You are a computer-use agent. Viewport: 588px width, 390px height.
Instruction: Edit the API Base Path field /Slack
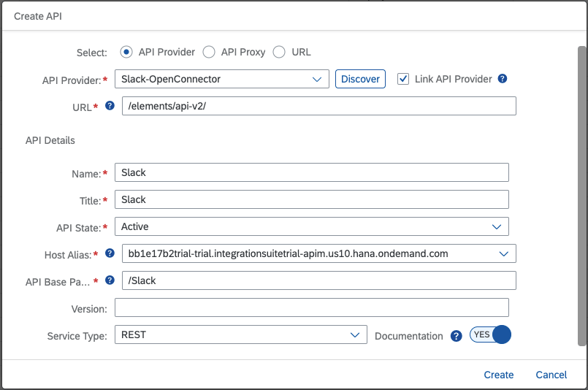coord(319,280)
